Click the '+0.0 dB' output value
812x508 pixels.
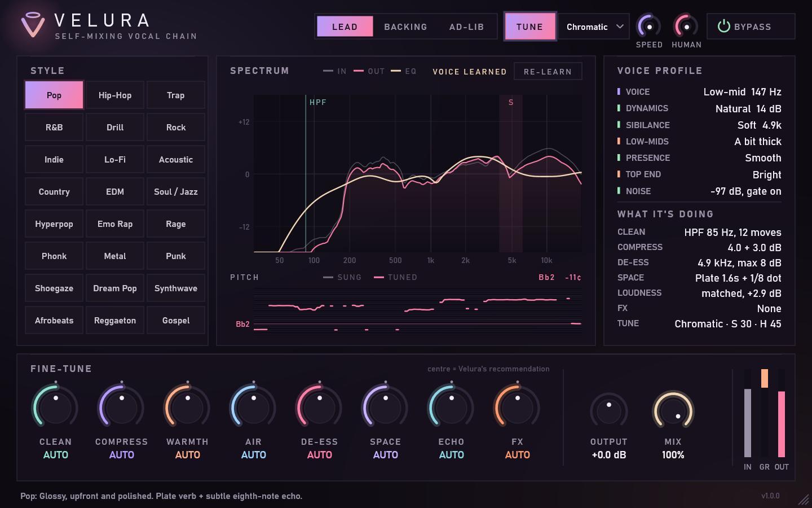click(608, 455)
